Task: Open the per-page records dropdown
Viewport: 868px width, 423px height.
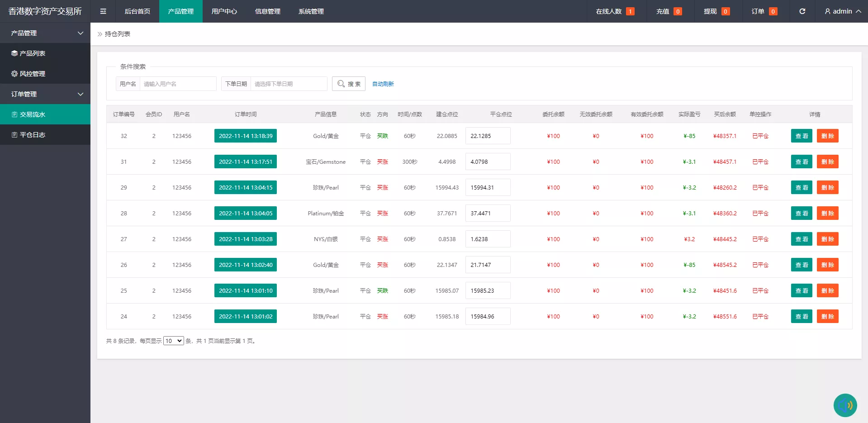Action: coord(173,341)
